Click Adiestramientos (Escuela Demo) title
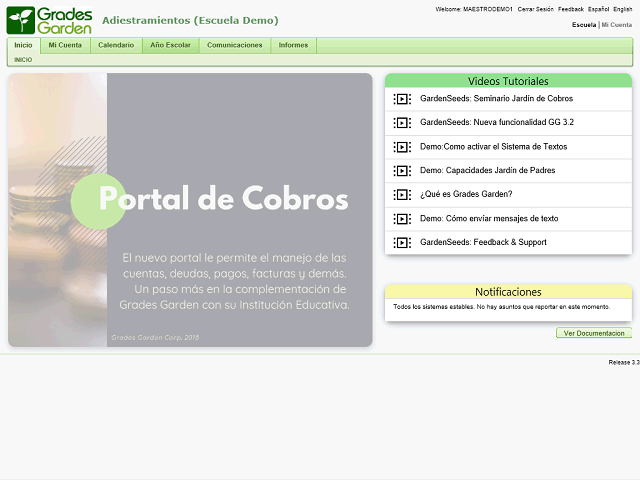 190,20
